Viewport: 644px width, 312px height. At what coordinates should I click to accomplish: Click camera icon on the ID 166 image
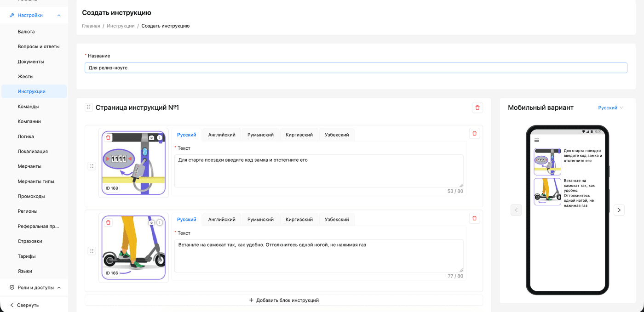click(x=151, y=223)
